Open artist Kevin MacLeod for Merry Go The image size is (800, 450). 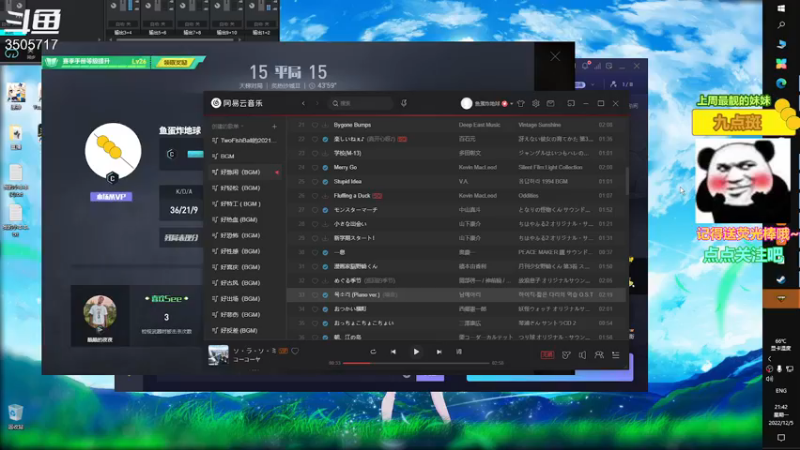coord(478,167)
